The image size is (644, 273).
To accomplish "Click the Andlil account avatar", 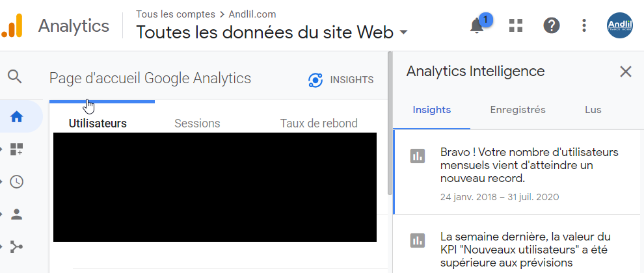I will coord(619,25).
